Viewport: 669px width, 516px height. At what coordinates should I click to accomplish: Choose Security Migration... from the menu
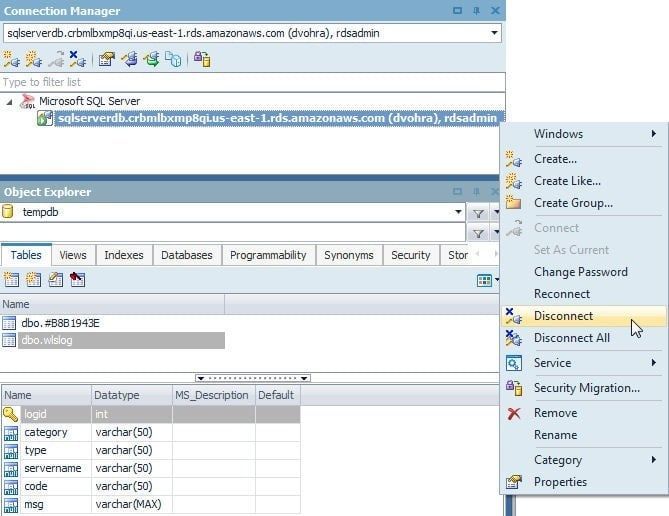click(x=584, y=388)
